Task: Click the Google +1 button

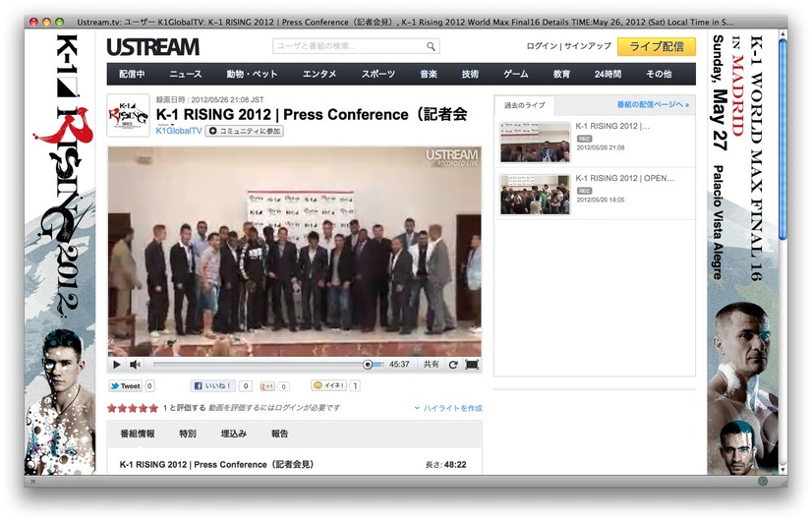Action: [x=267, y=386]
